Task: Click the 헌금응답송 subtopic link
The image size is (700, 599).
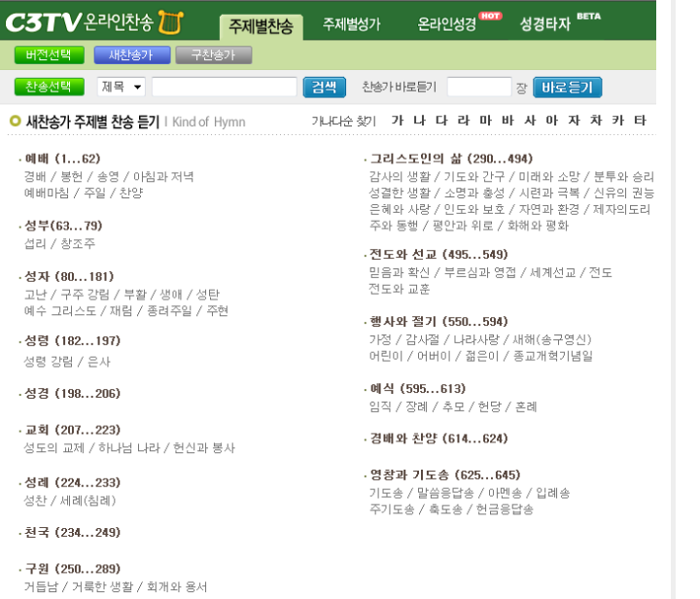Action: [505, 510]
